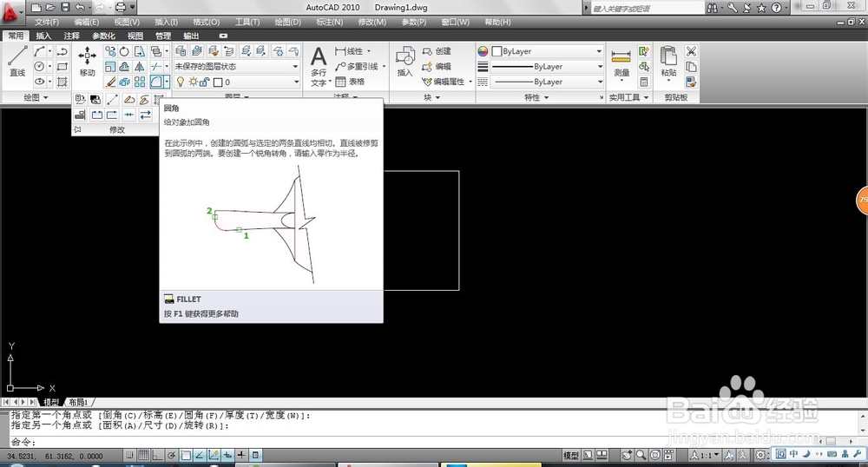This screenshot has height=467, width=868.
Task: Click the Cut scissors icon
Action: 691,51
